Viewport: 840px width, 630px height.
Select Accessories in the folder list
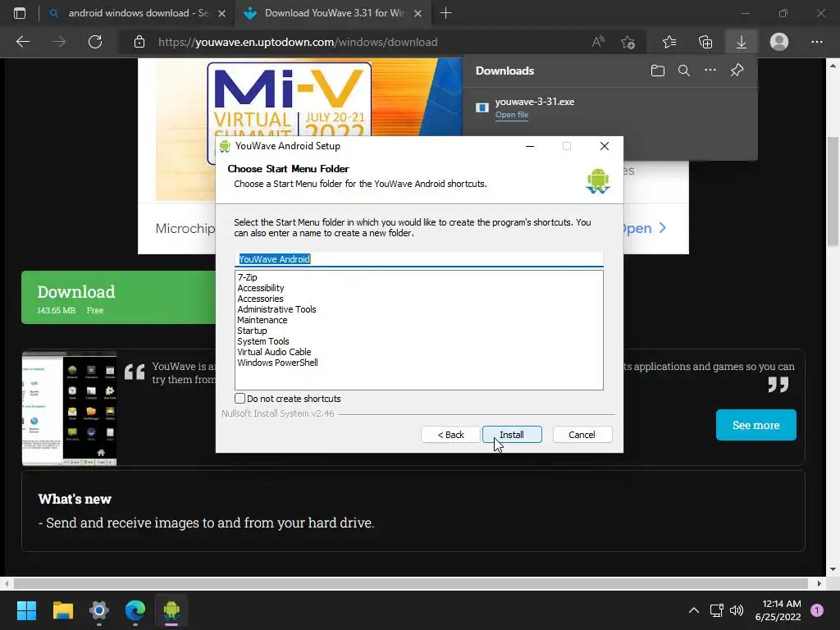pos(260,299)
